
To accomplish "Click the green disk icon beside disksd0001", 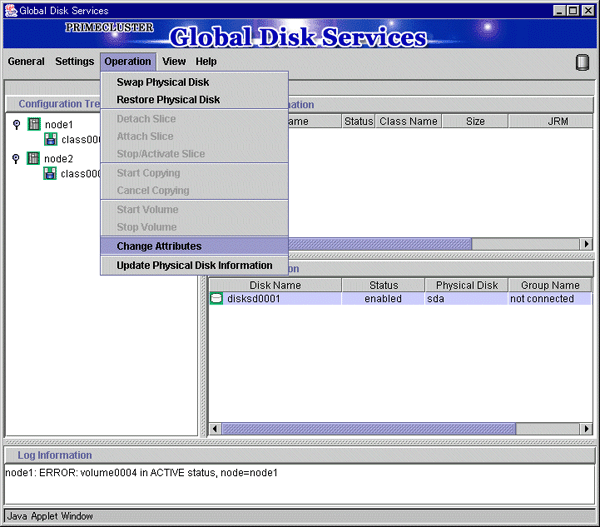I will pyautogui.click(x=216, y=299).
